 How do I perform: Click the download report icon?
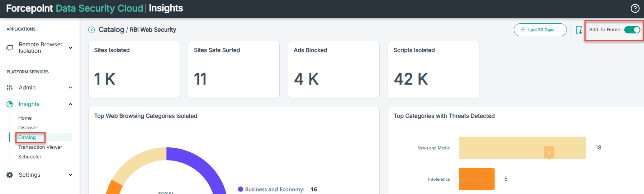[579, 30]
